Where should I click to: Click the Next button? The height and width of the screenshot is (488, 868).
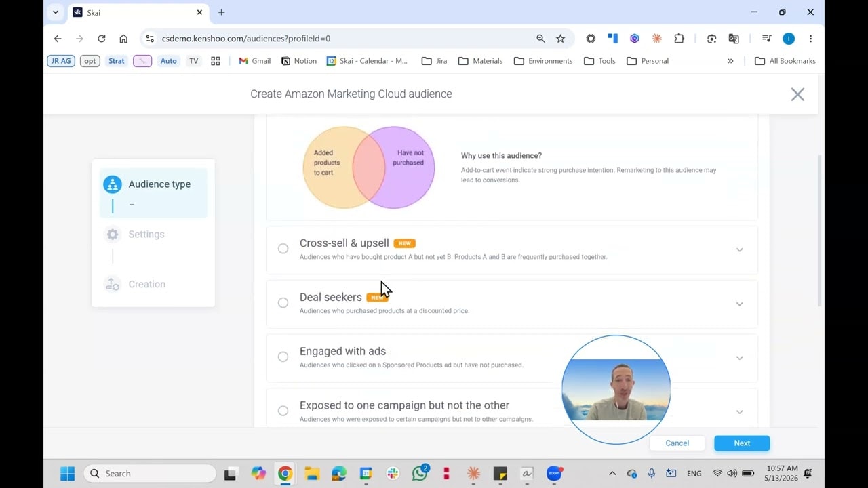pos(742,443)
